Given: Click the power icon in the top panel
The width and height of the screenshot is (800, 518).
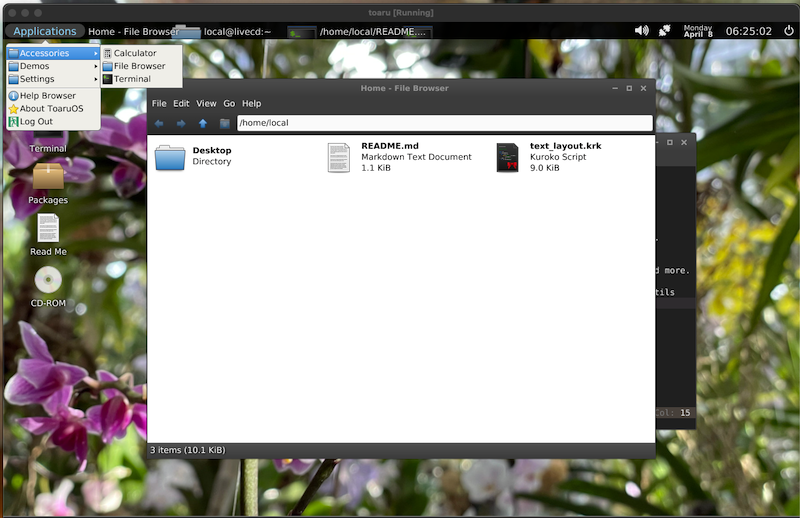Looking at the screenshot, I should click(x=787, y=31).
